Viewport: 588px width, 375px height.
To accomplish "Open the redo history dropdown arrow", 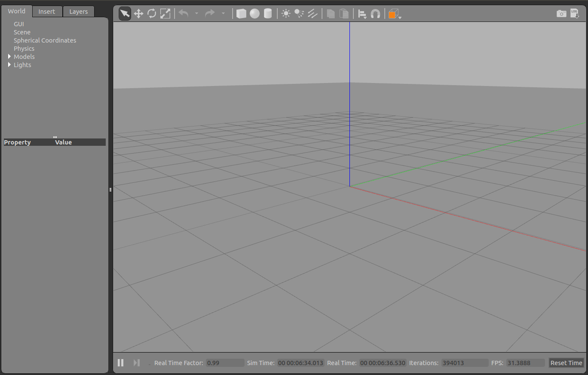I will tap(223, 14).
